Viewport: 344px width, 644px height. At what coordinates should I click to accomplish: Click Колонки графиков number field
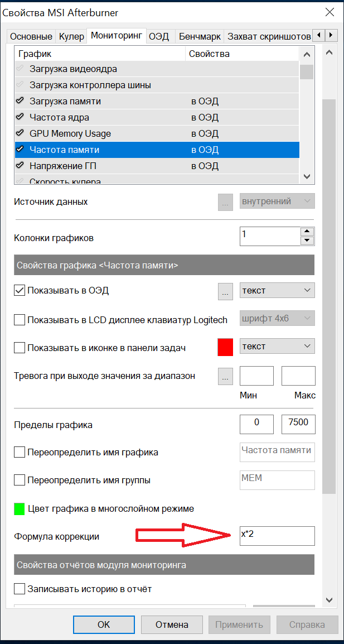point(270,237)
